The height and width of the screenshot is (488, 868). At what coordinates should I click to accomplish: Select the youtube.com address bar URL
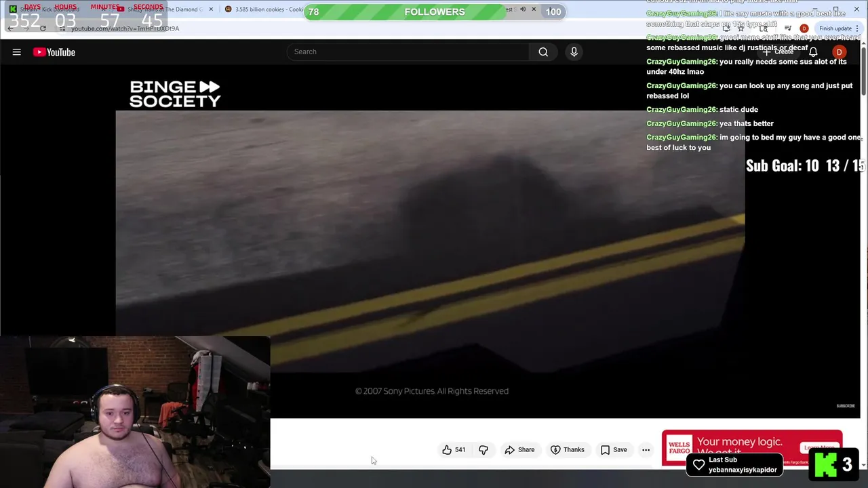pyautogui.click(x=125, y=28)
